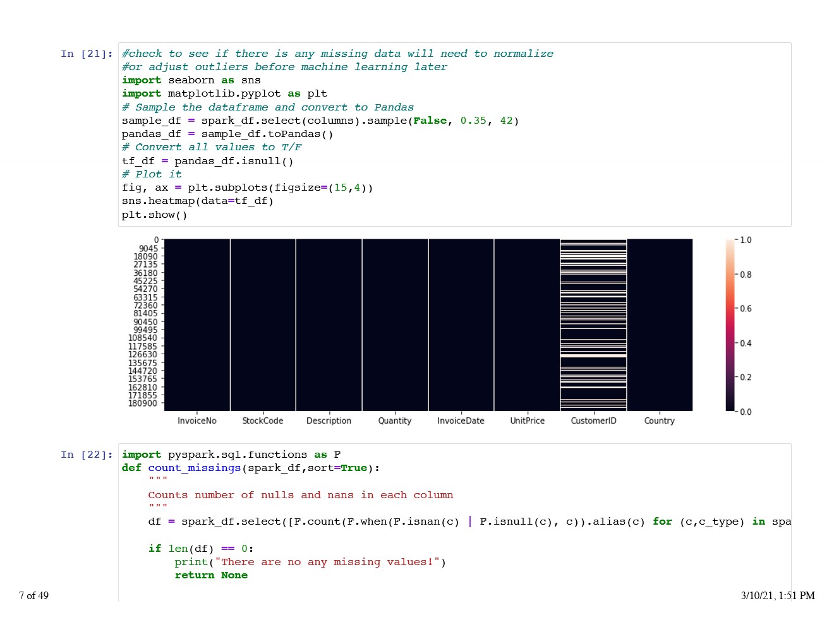Click the count_missings function name
The width and height of the screenshot is (834, 644).
[x=194, y=468]
